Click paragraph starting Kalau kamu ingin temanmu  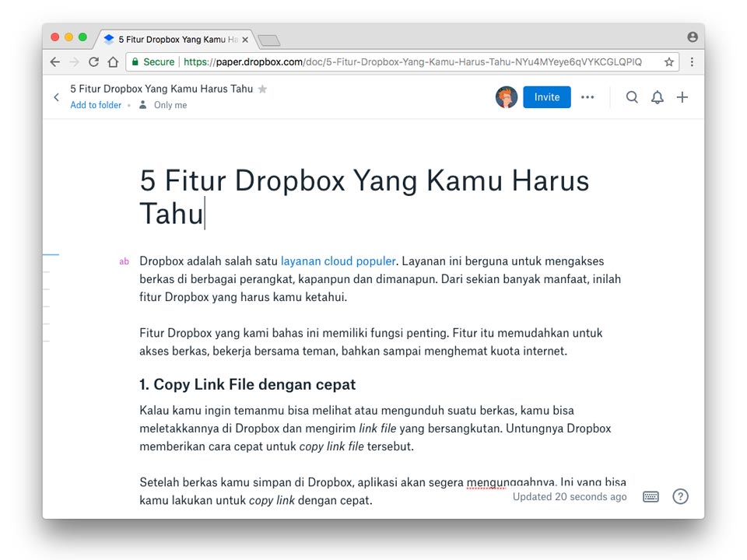pyautogui.click(x=375, y=429)
